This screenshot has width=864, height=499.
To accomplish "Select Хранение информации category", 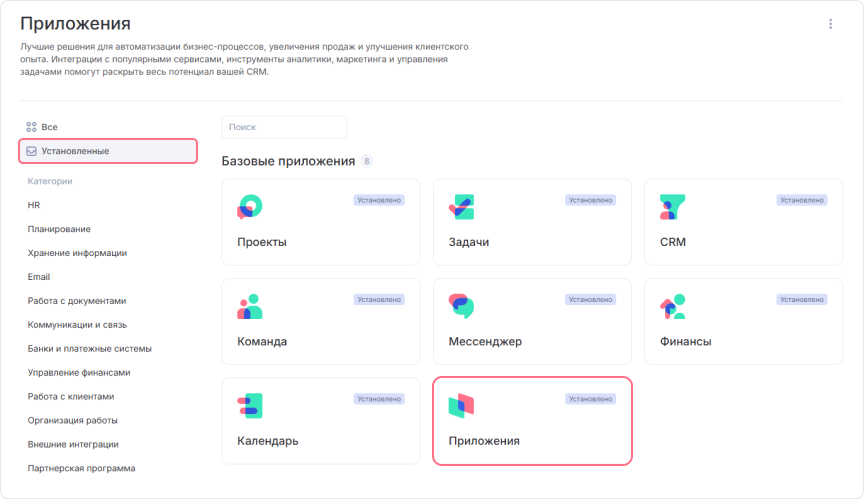I will [77, 253].
